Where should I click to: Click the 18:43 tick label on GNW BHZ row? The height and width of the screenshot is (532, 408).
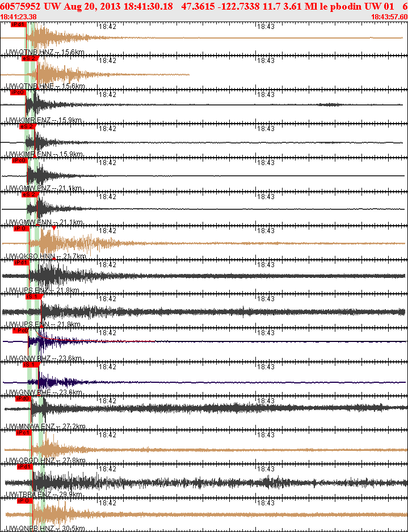[x=266, y=332]
